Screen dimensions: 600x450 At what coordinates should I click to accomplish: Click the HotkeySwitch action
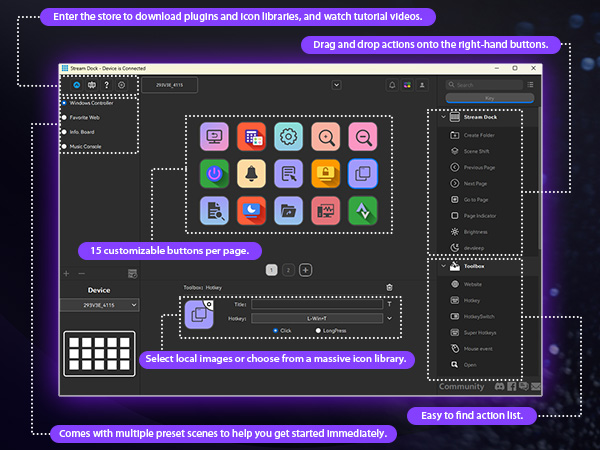(472, 316)
